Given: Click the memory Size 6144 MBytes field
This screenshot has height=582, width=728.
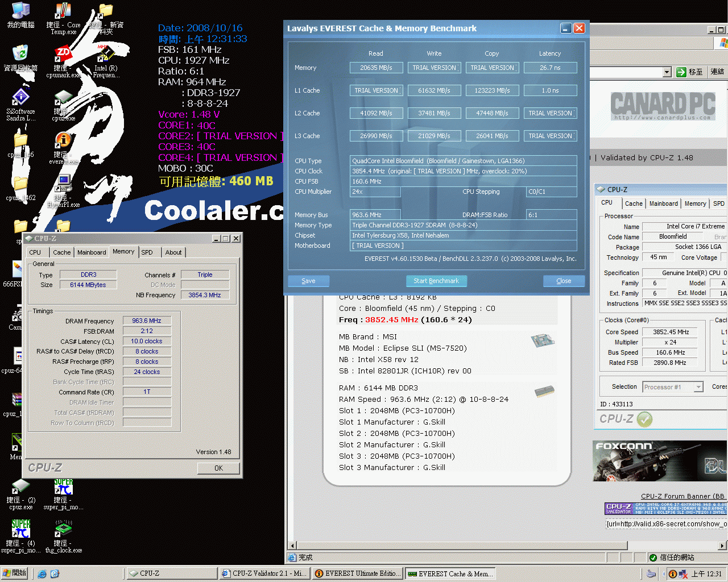Looking at the screenshot, I should [x=88, y=285].
